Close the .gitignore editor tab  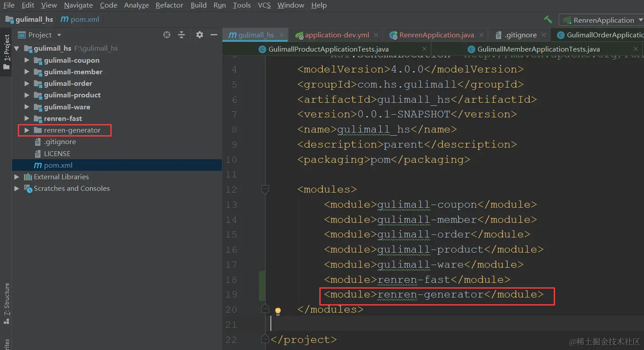coord(543,35)
